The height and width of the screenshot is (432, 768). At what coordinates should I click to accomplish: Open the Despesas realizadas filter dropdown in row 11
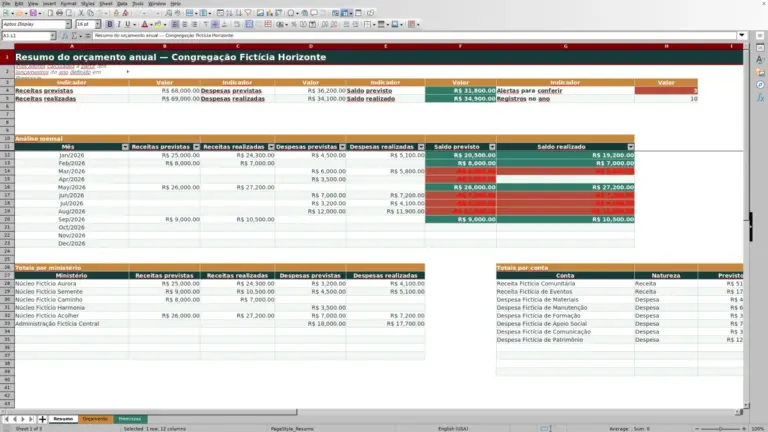pyautogui.click(x=421, y=147)
